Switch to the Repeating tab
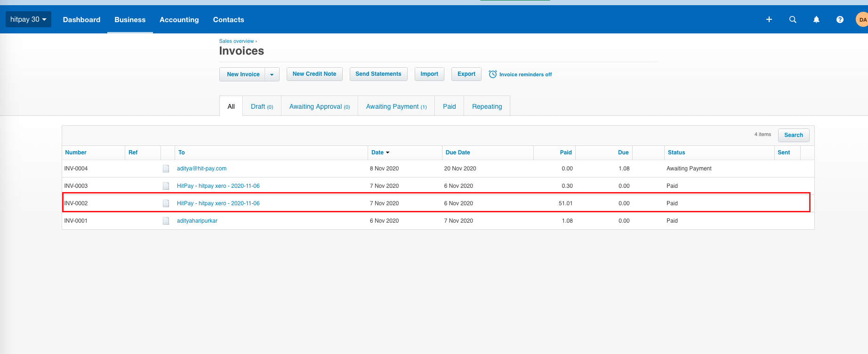 pyautogui.click(x=487, y=106)
